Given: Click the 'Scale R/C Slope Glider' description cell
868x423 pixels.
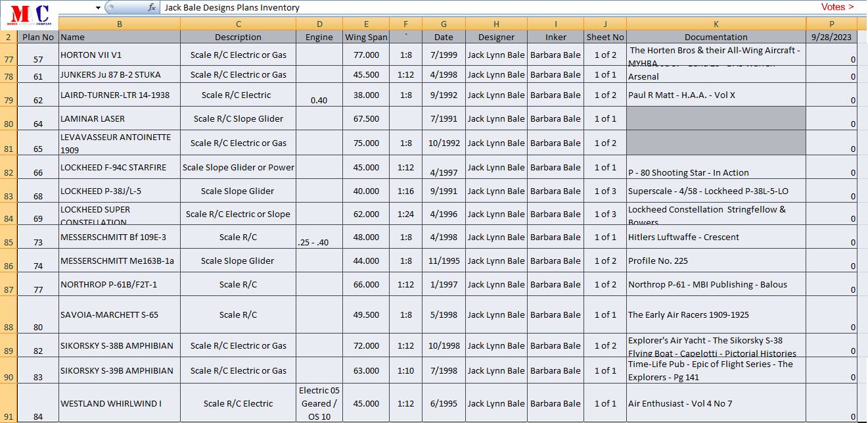Looking at the screenshot, I should click(x=238, y=118).
